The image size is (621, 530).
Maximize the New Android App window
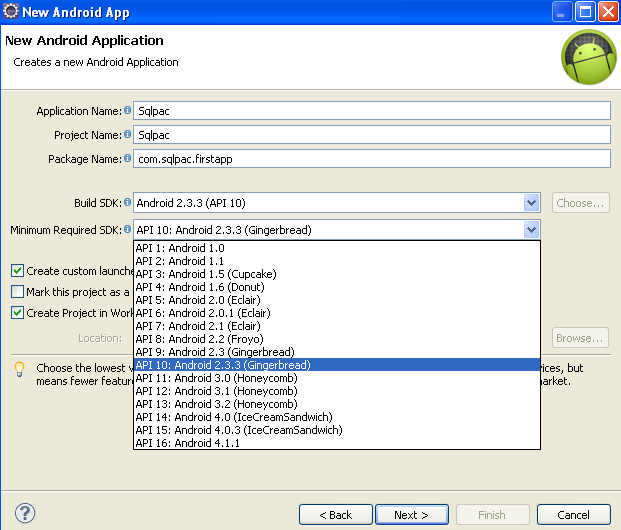pos(585,11)
